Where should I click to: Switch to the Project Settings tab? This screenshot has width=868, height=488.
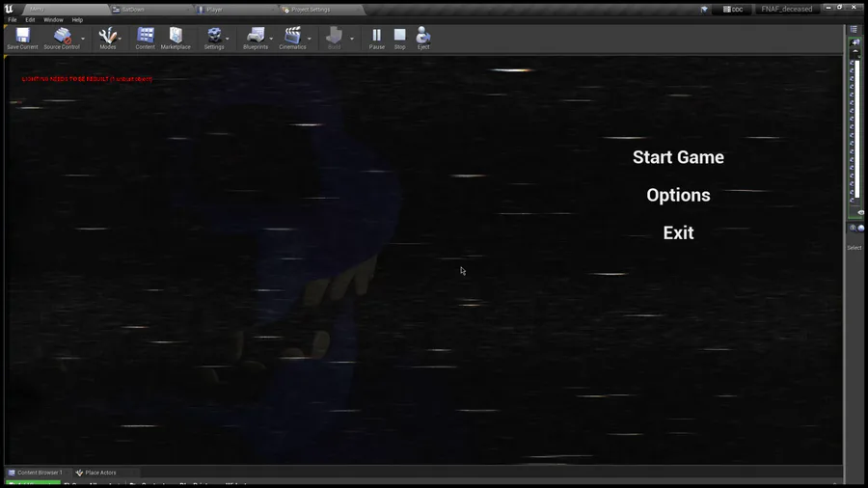321,10
